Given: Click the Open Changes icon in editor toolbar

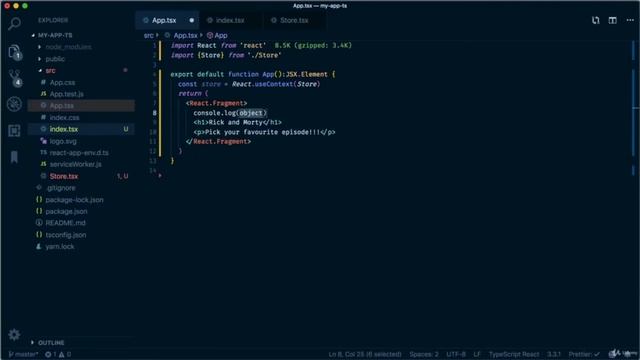Looking at the screenshot, I should (596, 20).
